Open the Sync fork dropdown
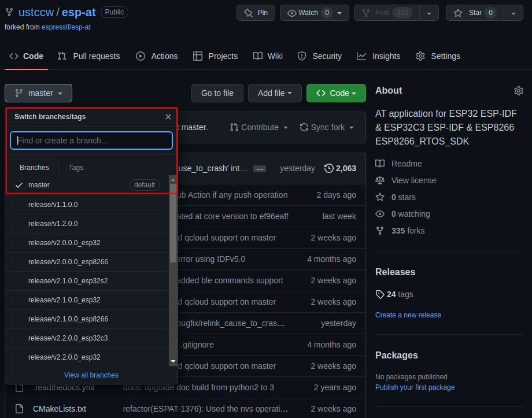 coord(327,127)
